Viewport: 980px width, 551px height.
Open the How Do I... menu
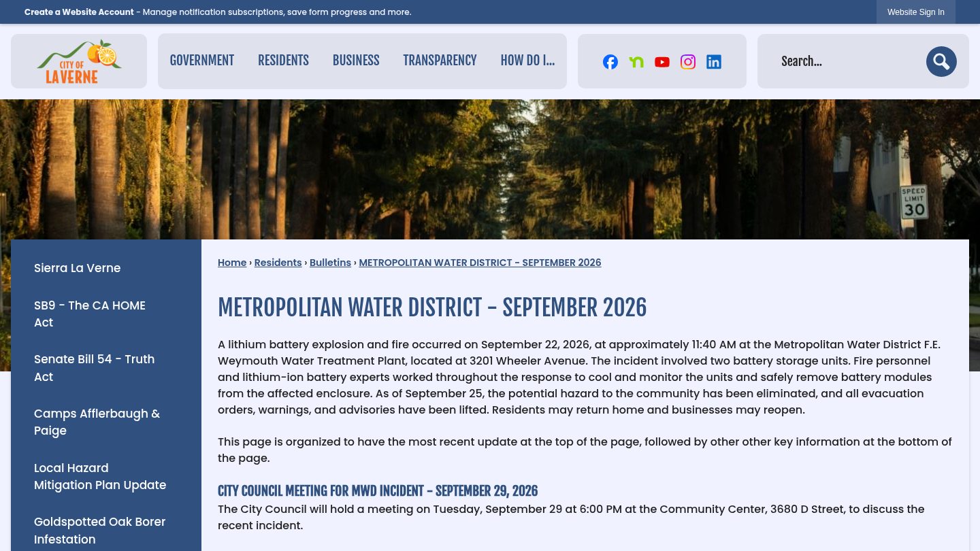527,61
